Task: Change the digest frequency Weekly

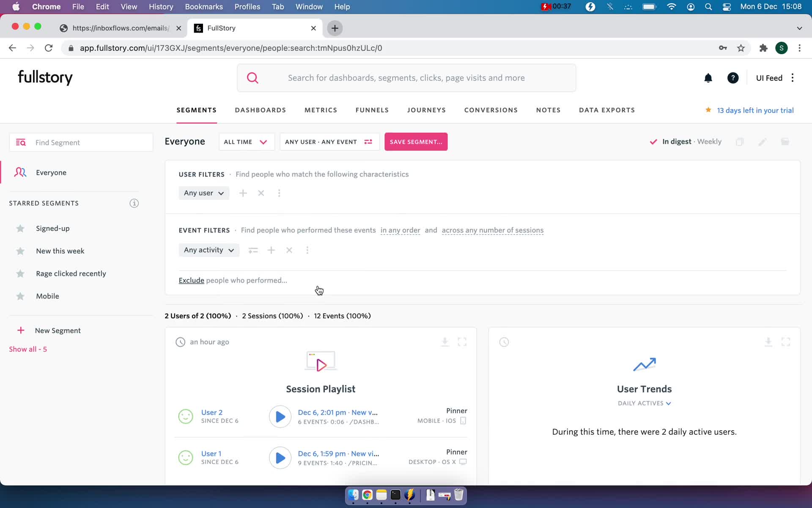Action: [709, 141]
